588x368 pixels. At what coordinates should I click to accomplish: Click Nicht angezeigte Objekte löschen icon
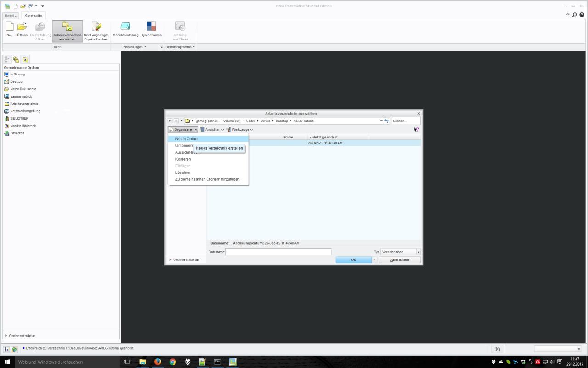coord(96,28)
